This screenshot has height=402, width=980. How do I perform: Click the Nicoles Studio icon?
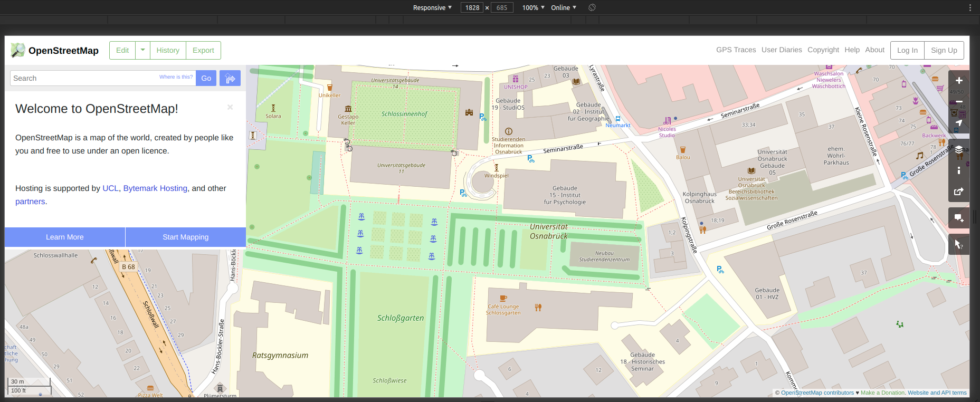coord(667,121)
